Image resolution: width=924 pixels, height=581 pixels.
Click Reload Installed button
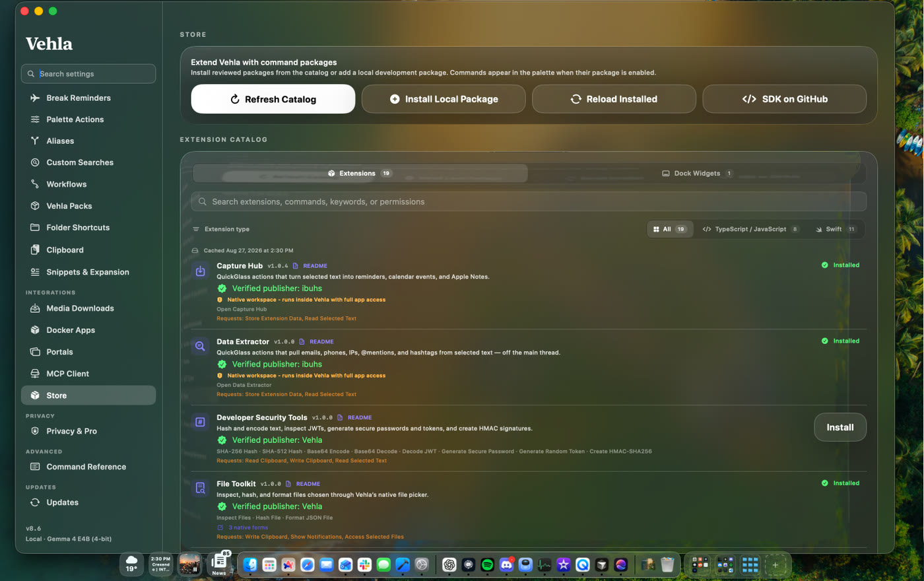pyautogui.click(x=614, y=99)
